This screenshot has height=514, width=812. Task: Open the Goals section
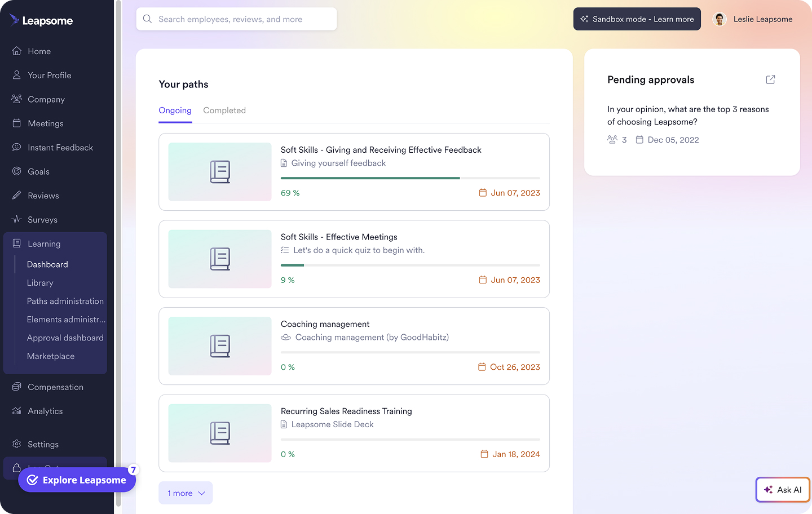click(x=39, y=171)
